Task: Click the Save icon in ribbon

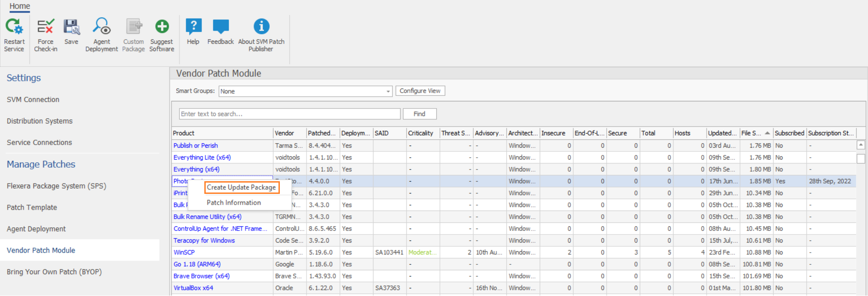Action: pyautogui.click(x=71, y=27)
